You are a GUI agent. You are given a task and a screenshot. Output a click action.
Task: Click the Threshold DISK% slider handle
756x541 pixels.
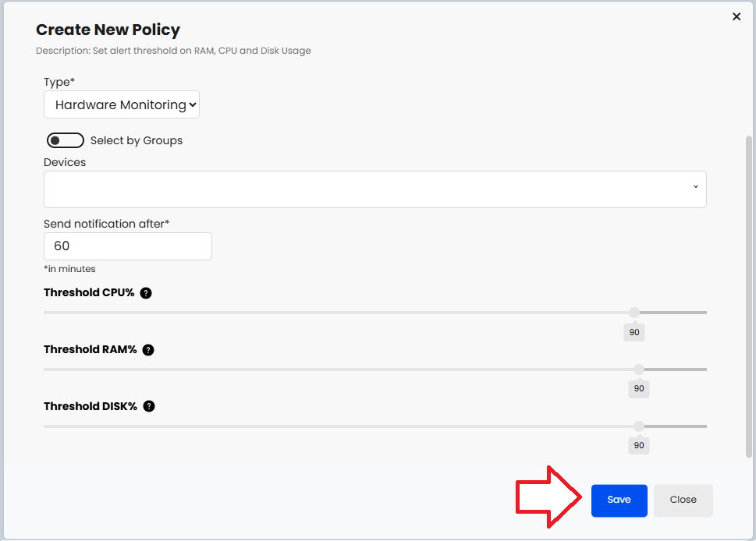[639, 426]
